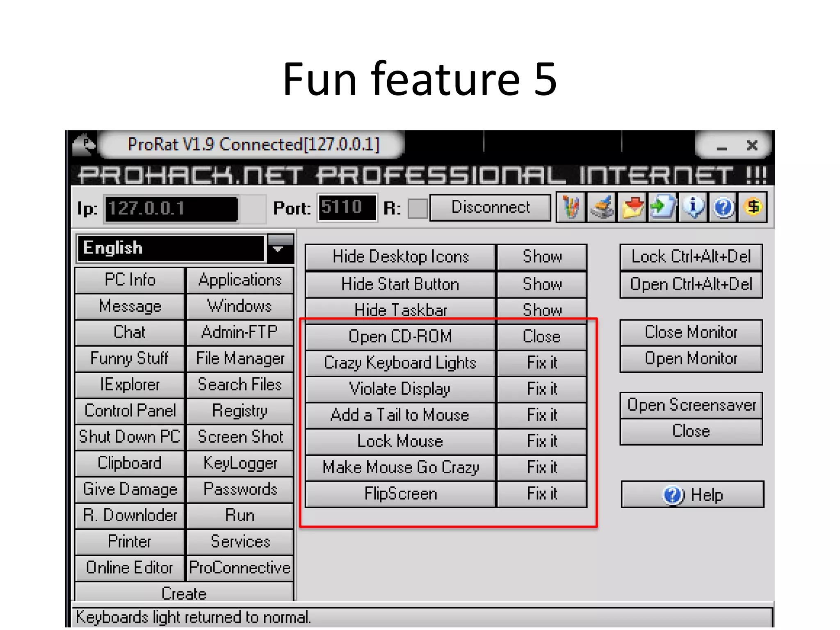
Task: Open Search Files
Action: [240, 385]
